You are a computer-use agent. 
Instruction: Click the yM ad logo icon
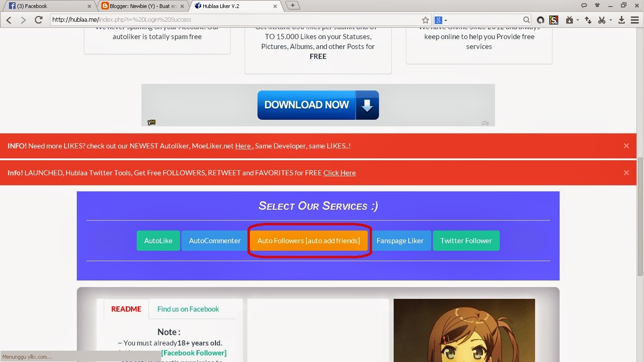pyautogui.click(x=151, y=122)
